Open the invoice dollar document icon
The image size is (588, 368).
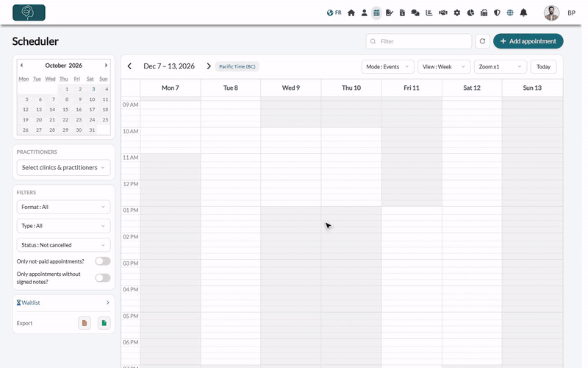(x=402, y=13)
